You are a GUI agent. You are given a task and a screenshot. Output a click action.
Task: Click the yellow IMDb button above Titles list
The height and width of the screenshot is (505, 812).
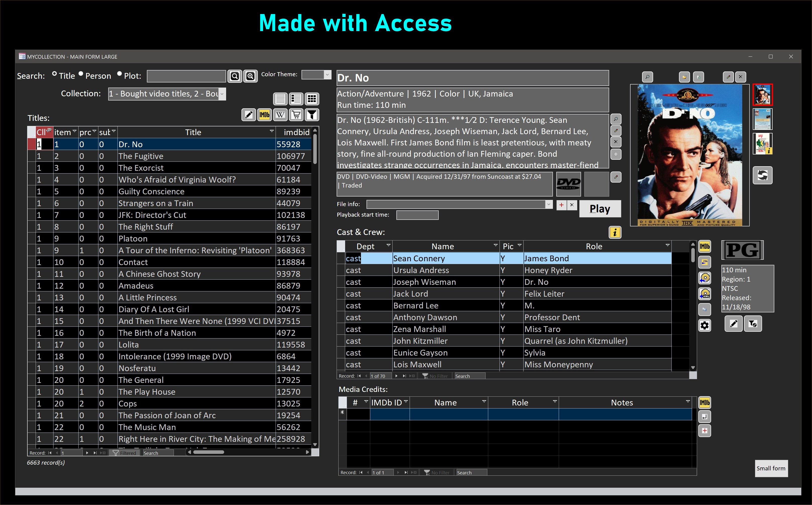pos(264,115)
